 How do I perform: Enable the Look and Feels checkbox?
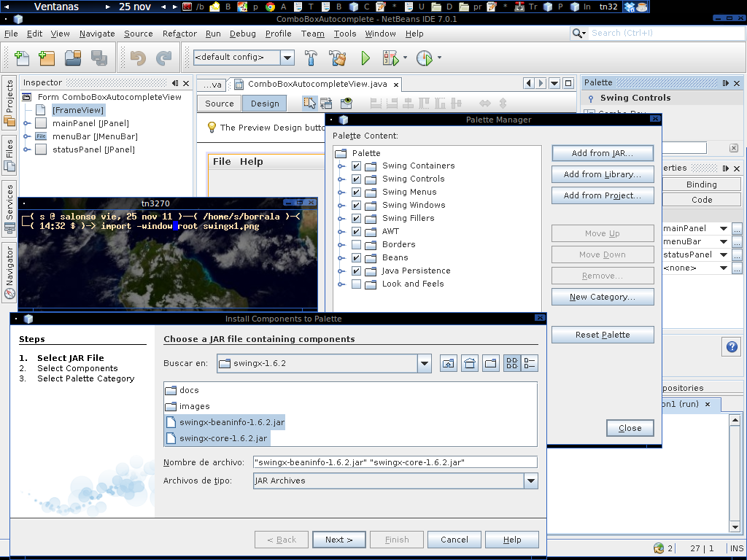[357, 284]
